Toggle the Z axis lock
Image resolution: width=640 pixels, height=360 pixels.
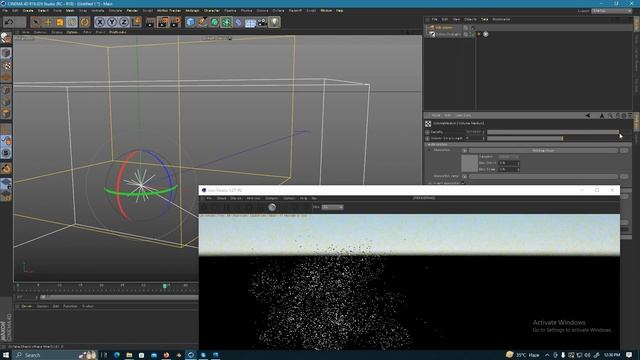click(x=124, y=22)
